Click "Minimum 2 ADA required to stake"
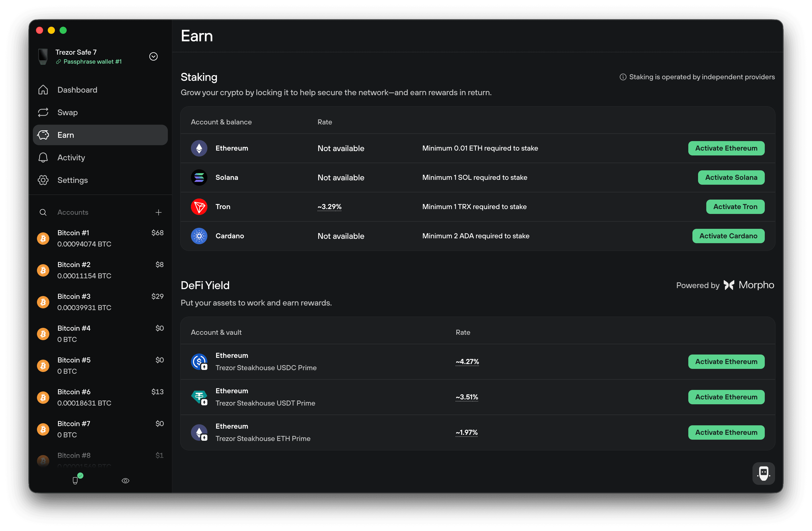812x531 pixels. click(x=476, y=236)
